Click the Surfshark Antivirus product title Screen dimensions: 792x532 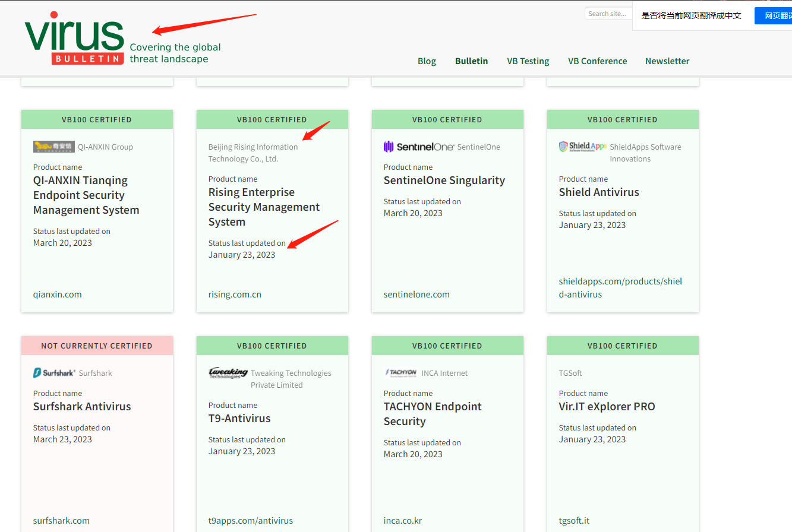(82, 407)
